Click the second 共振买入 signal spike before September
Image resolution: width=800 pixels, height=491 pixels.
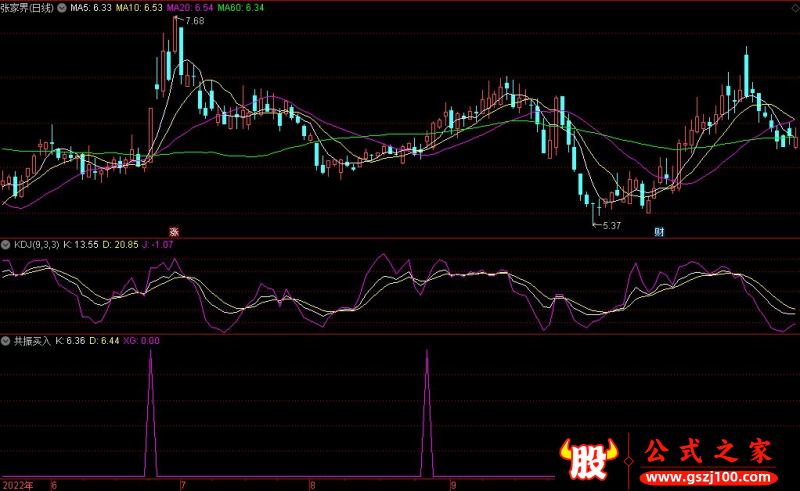(427, 413)
